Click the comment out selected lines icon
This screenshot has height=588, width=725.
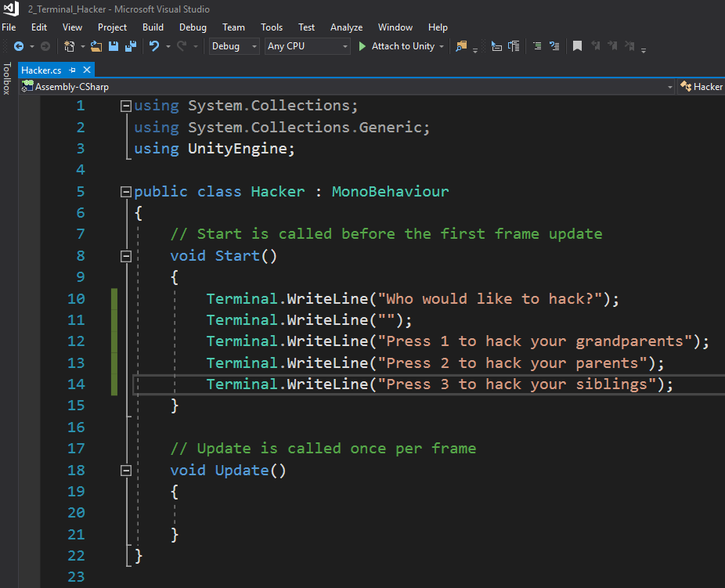(x=537, y=46)
